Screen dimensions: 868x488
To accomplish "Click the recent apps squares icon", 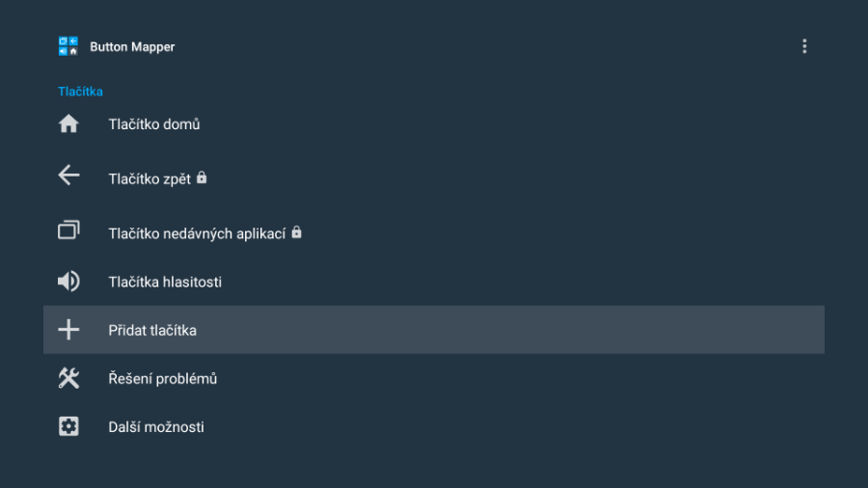I will point(68,230).
